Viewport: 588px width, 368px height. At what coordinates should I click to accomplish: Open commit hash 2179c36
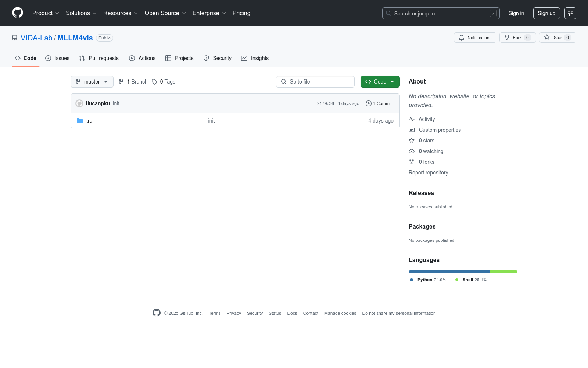point(326,103)
